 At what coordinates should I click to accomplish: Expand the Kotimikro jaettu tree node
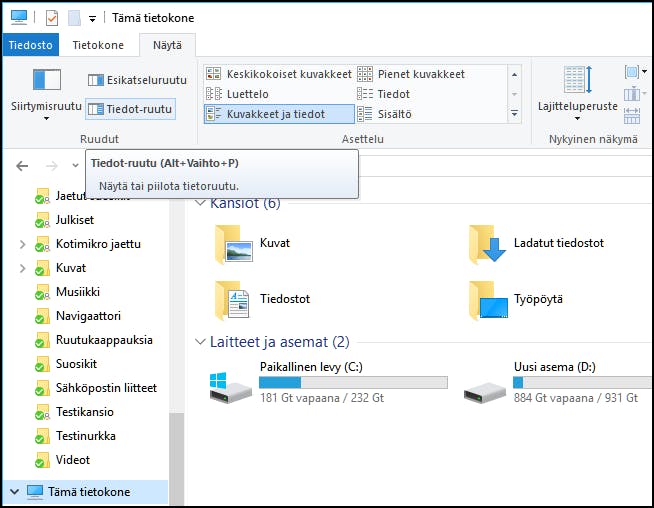22,244
